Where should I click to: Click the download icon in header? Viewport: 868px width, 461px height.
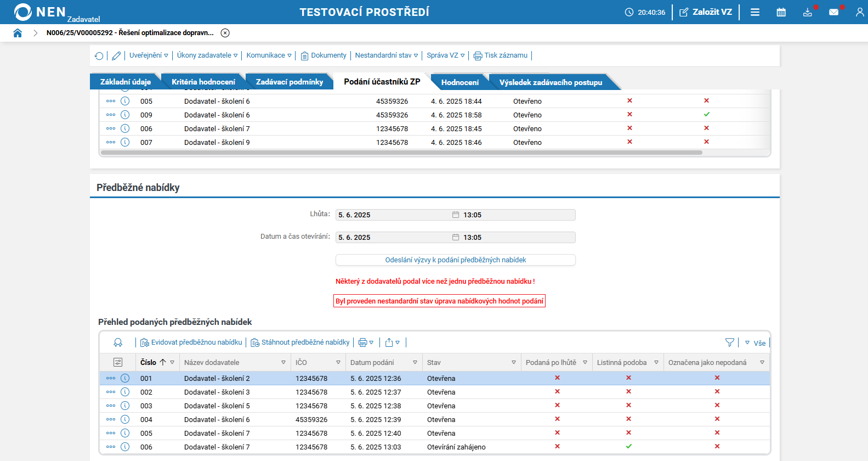[x=807, y=12]
